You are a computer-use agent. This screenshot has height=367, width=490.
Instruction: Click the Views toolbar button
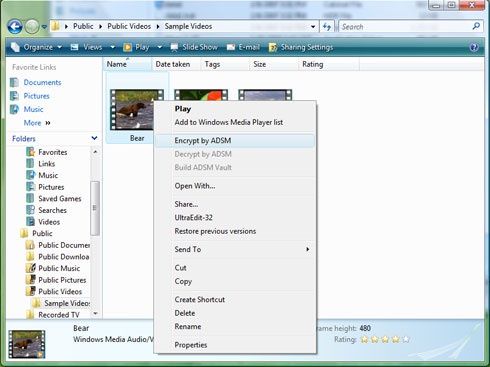[x=87, y=47]
